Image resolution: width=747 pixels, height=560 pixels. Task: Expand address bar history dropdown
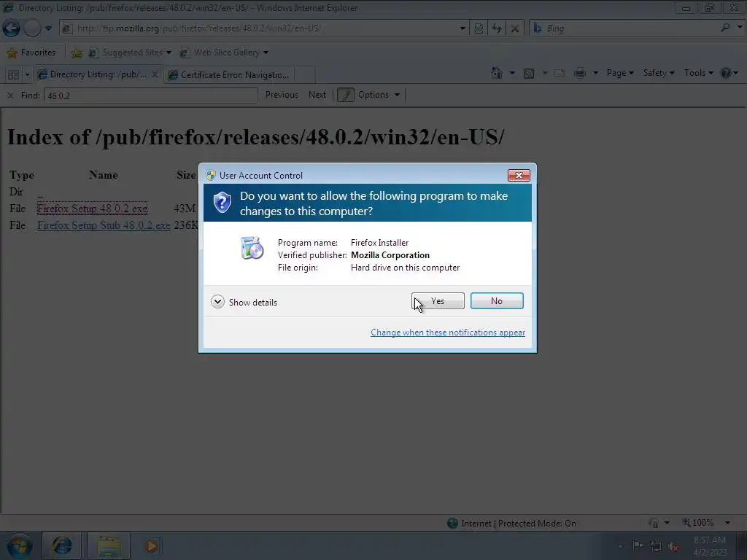pyautogui.click(x=462, y=28)
